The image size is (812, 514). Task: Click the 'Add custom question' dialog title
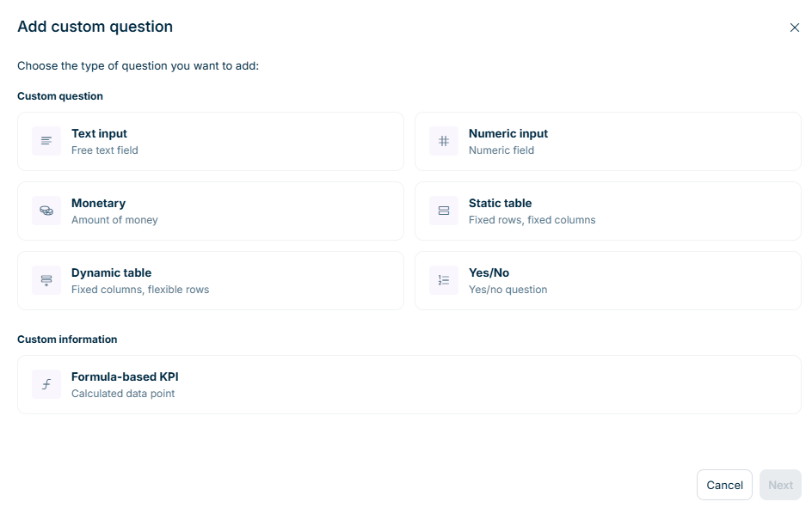(95, 27)
